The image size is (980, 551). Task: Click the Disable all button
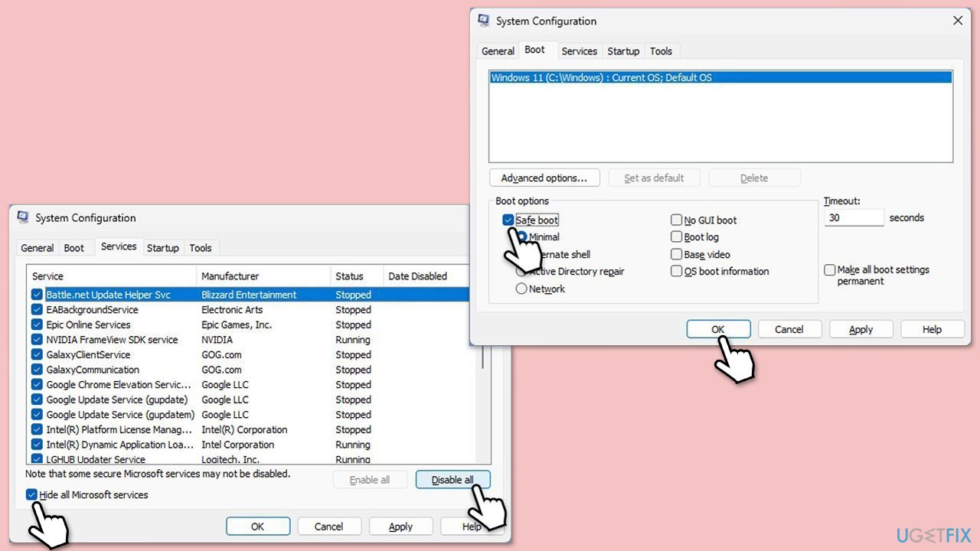(452, 480)
